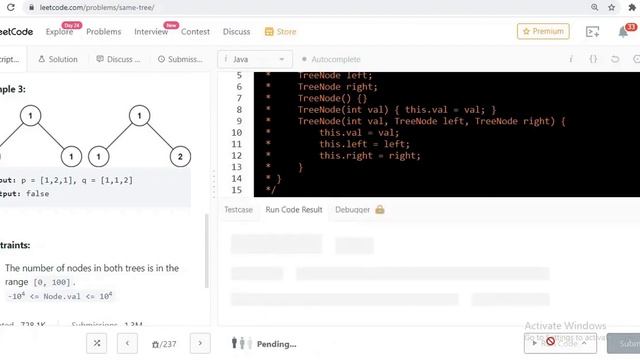The image size is (640, 360).
Task: Click node 2 in the second tree diagram
Action: tap(180, 156)
